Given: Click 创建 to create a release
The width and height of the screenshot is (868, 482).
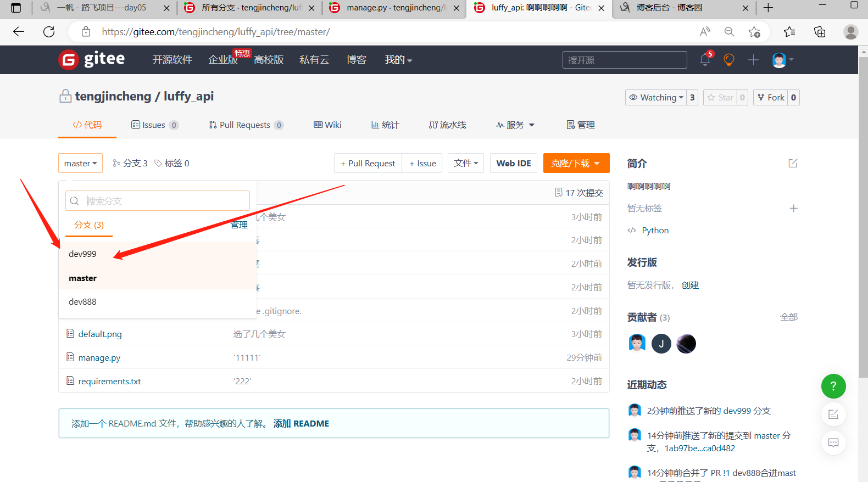Looking at the screenshot, I should (691, 285).
